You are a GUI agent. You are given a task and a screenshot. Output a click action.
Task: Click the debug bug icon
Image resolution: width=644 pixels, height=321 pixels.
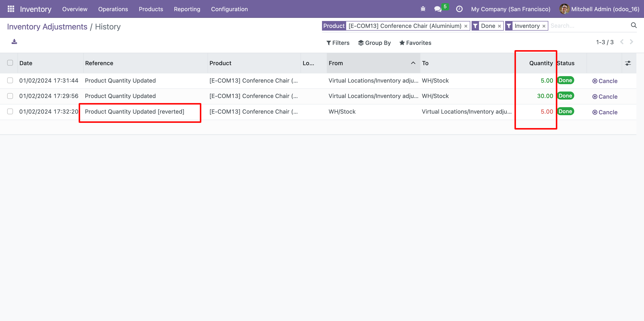[x=423, y=9]
